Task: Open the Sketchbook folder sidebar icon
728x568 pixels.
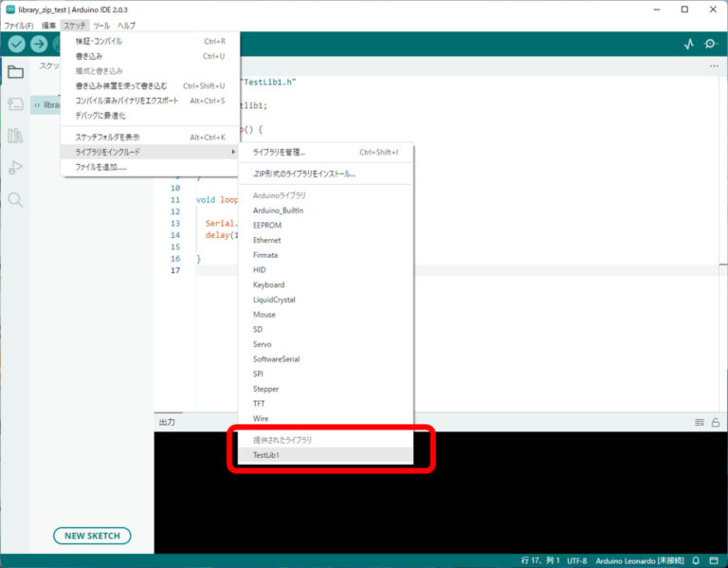Action: pyautogui.click(x=15, y=72)
